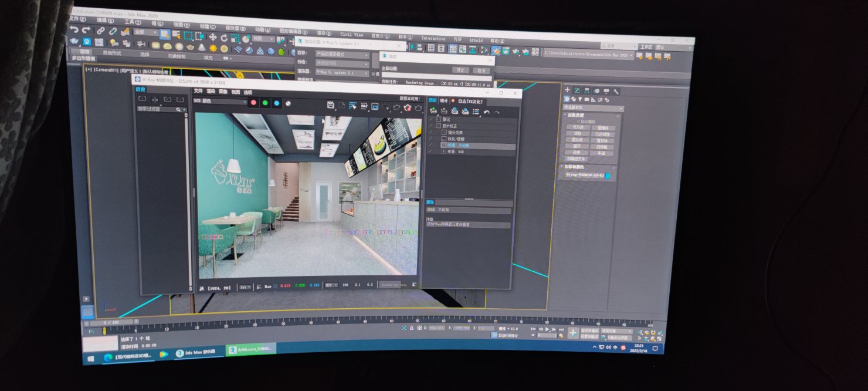Open the 全部 selection filter dropdown
Screen dimensions: 868x391
pos(144,32)
